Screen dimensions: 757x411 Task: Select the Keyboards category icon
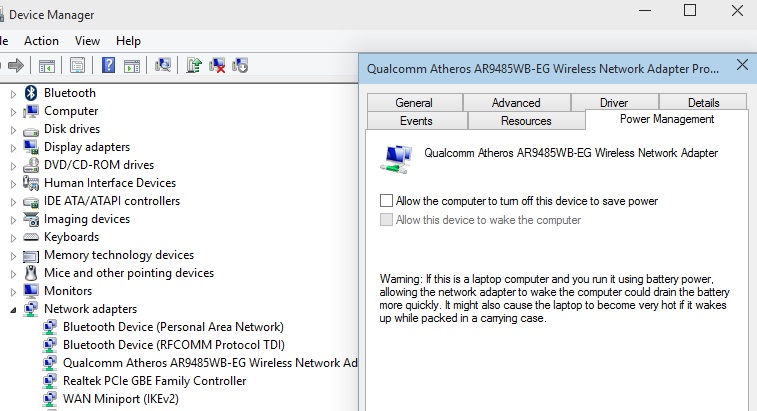pyautogui.click(x=31, y=237)
